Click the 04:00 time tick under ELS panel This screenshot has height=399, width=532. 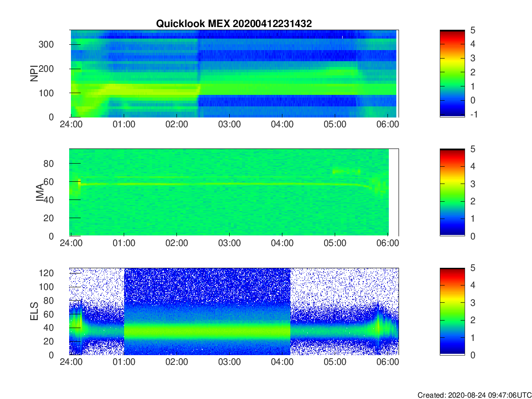(x=282, y=362)
